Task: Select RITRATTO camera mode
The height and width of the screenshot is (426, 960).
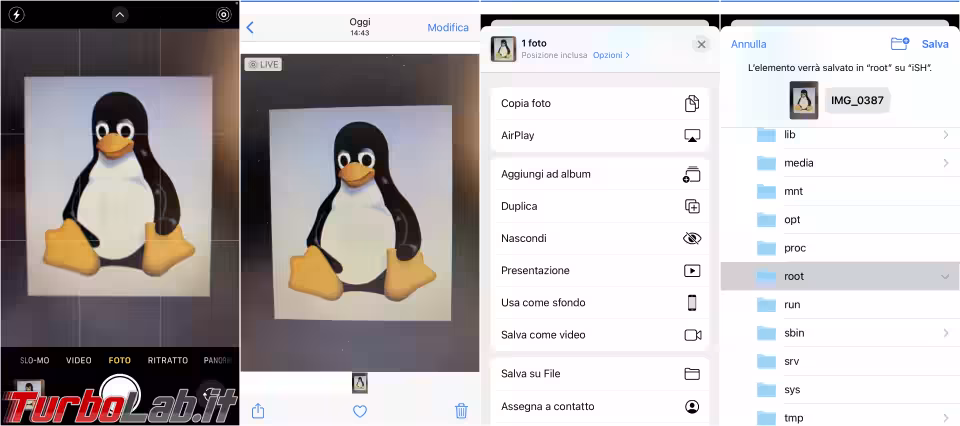Action: pos(167,361)
